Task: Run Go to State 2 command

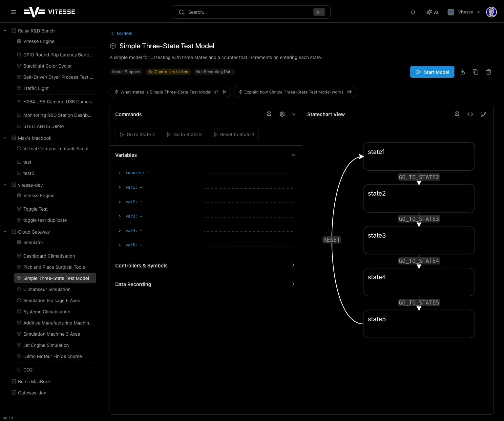Action: tap(137, 135)
